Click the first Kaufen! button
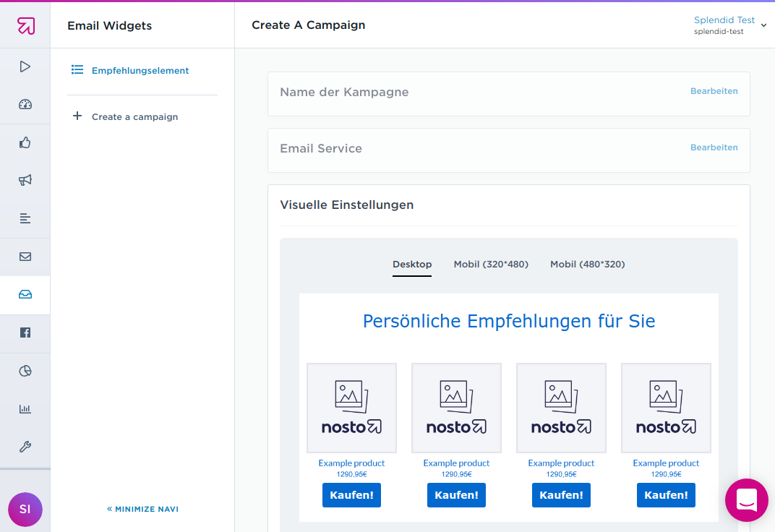This screenshot has width=775, height=532. click(351, 495)
